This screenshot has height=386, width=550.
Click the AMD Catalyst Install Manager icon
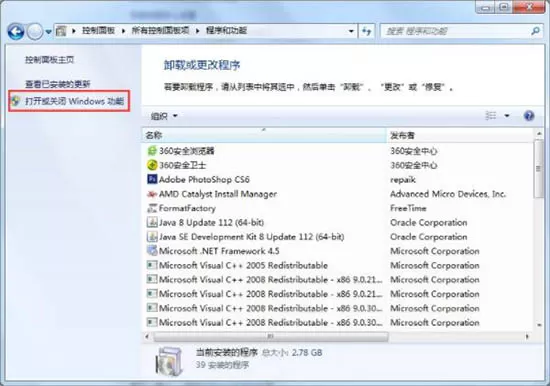click(x=152, y=194)
